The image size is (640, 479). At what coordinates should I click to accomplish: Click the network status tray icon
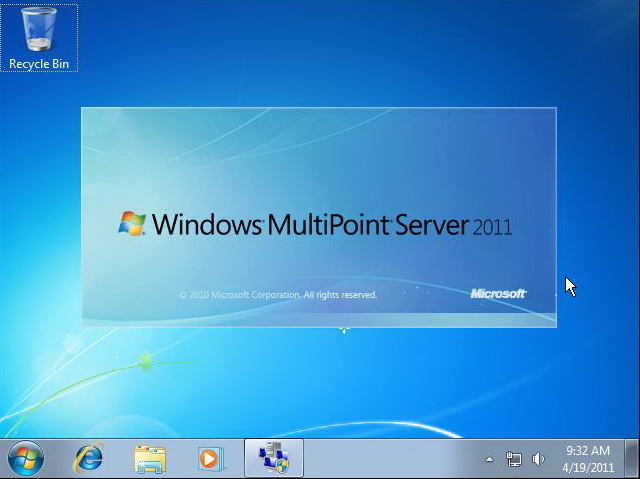pyautogui.click(x=514, y=459)
